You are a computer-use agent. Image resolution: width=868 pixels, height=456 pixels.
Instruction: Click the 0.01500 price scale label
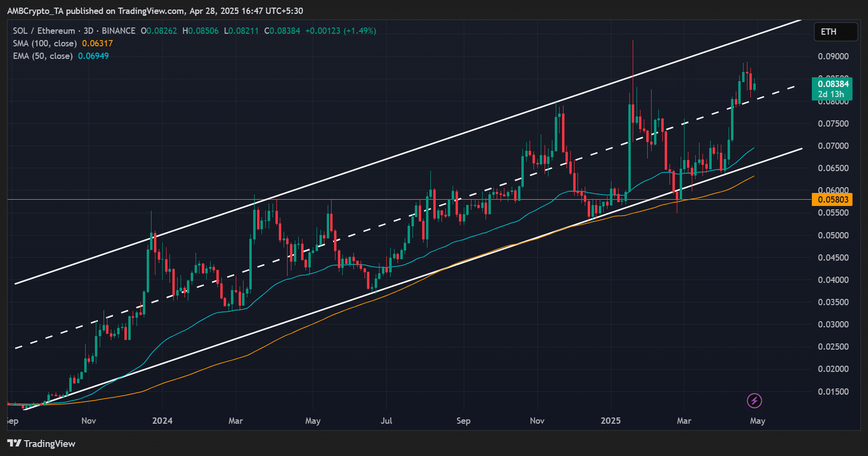(833, 391)
